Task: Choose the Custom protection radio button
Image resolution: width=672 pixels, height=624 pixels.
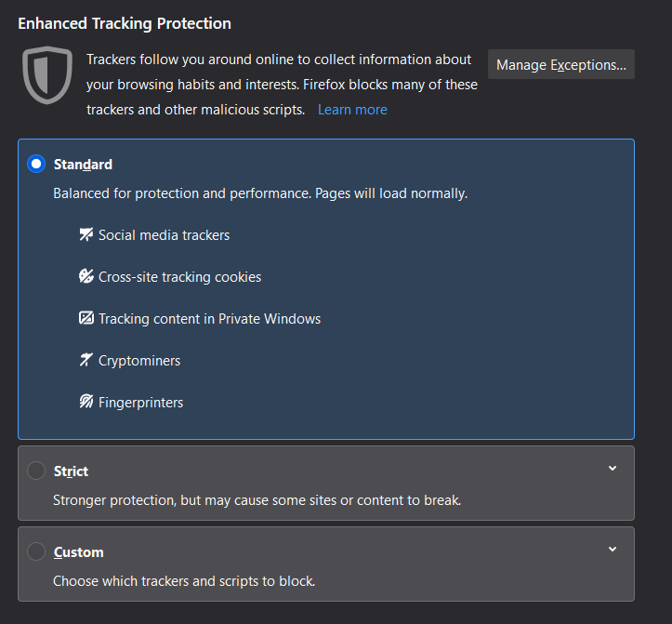Action: tap(36, 552)
